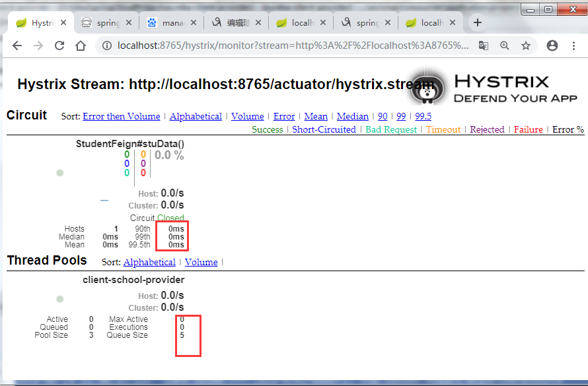Click the Pool Size value 3

(91, 335)
